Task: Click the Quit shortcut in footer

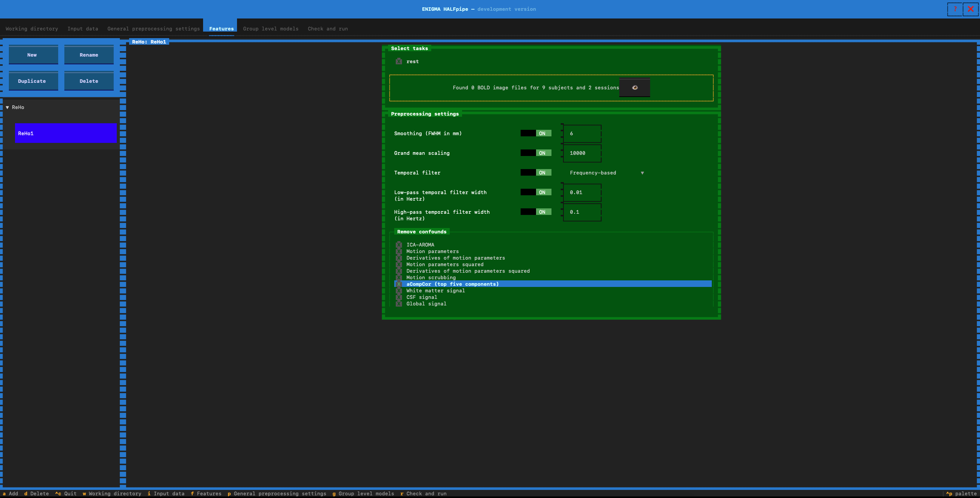Action: (66, 493)
